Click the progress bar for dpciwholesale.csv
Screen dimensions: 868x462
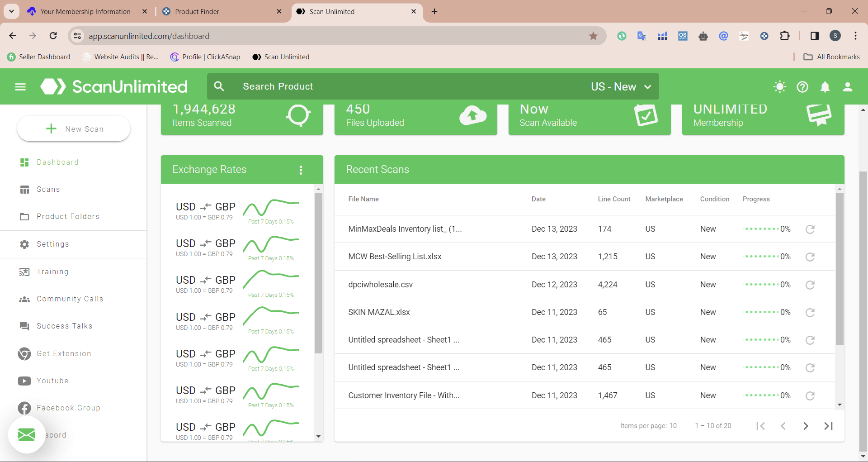pos(760,285)
